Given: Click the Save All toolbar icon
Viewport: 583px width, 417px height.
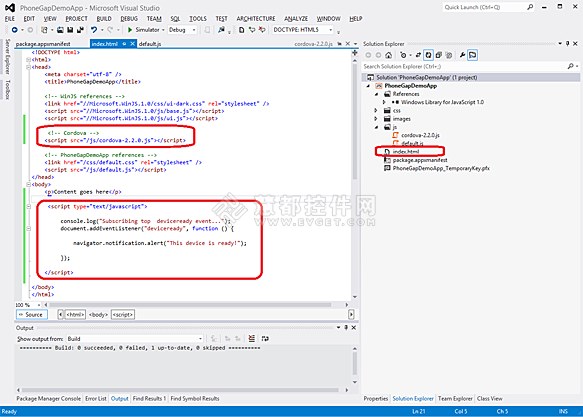Looking at the screenshot, I should (80, 30).
